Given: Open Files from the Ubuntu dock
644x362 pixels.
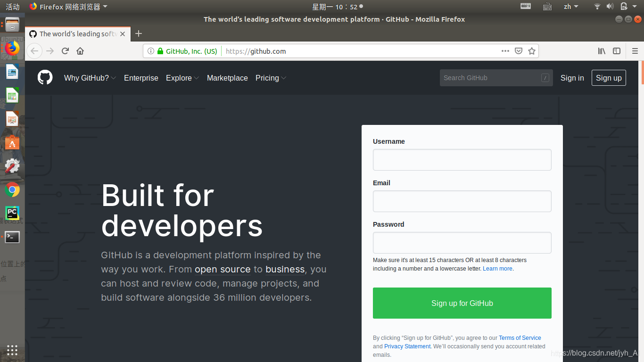Looking at the screenshot, I should click(12, 25).
